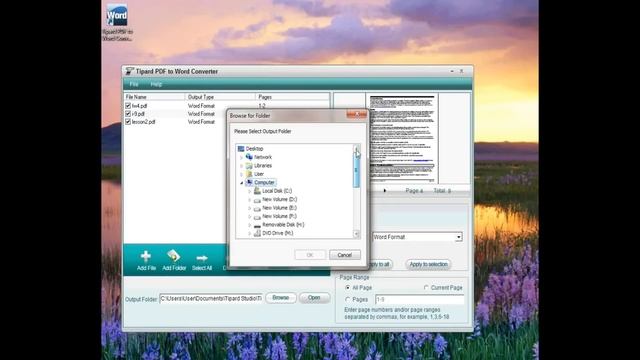Click the PDF preview page thumbnail
Screen dimensions: 640x360
(x=402, y=138)
